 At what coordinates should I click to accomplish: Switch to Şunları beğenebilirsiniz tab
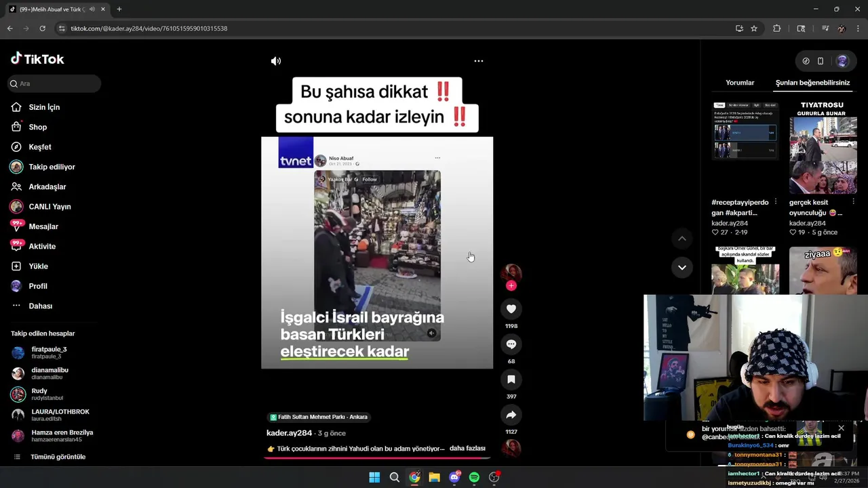click(x=812, y=83)
